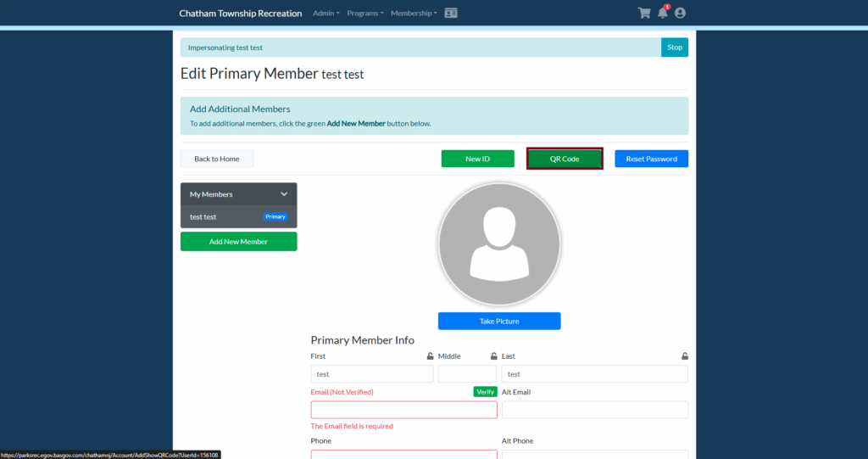Click the Reset Password button

point(651,159)
